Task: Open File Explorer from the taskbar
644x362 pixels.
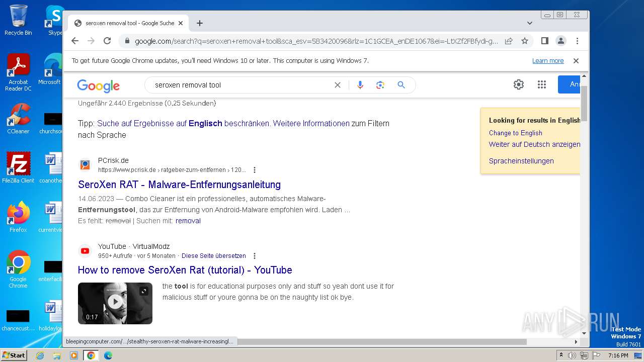Action: tap(57, 355)
